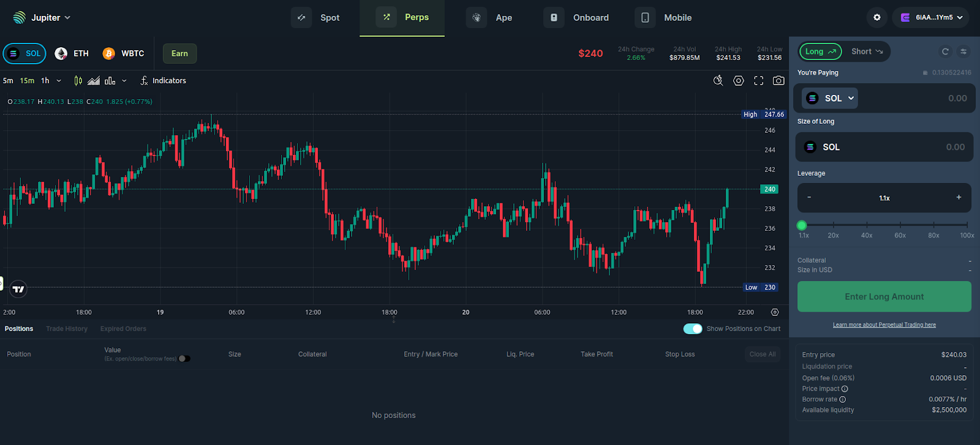
Task: Click Borrow rate info icon
Action: pyautogui.click(x=843, y=400)
